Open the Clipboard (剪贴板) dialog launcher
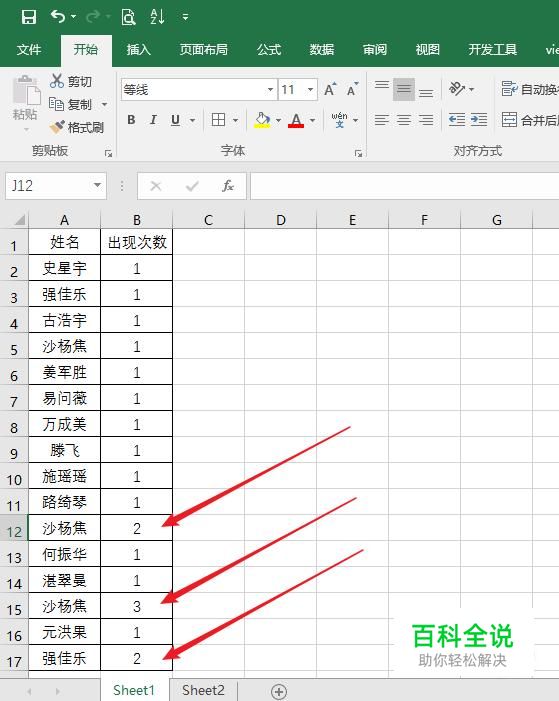Image resolution: width=559 pixels, height=701 pixels. (108, 154)
